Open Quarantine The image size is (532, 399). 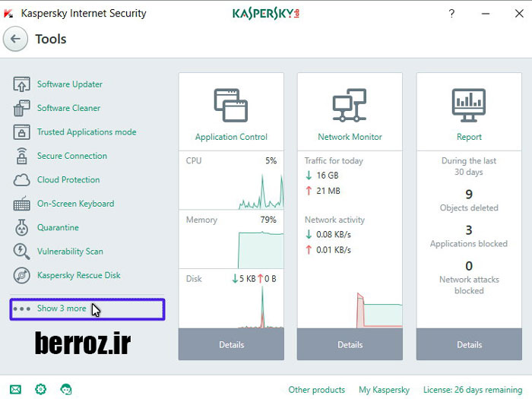[58, 227]
